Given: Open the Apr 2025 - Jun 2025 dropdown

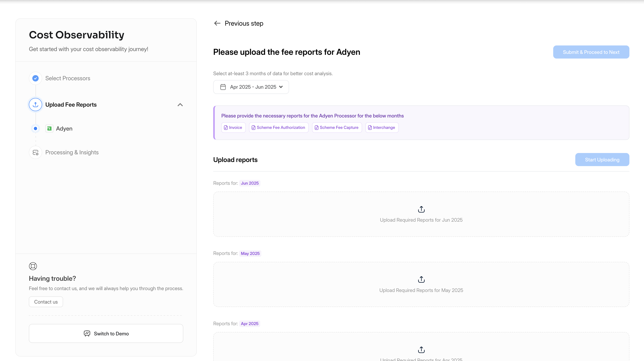Looking at the screenshot, I should click(251, 87).
